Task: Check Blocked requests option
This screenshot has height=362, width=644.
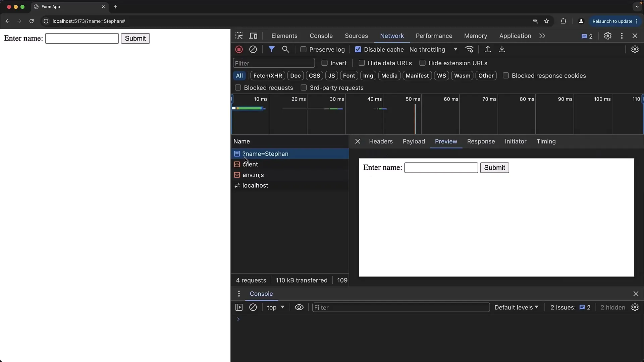Action: click(x=238, y=88)
